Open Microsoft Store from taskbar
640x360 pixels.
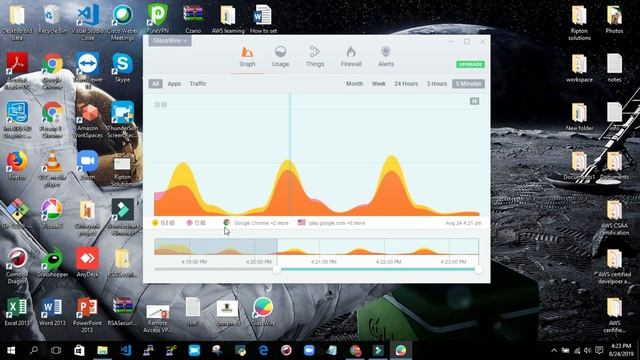tap(79, 350)
